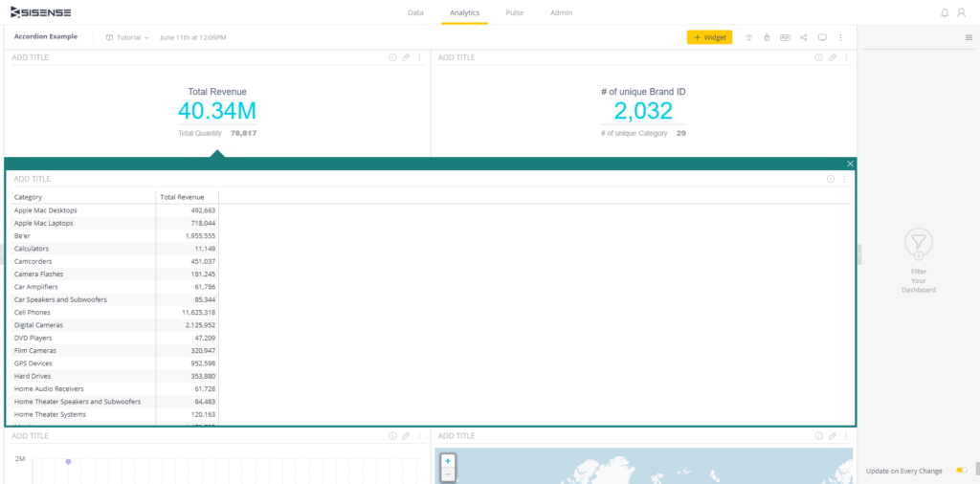This screenshot has height=484, width=980.
Task: Click the Filter Your Dashboard funnel icon
Action: [918, 244]
